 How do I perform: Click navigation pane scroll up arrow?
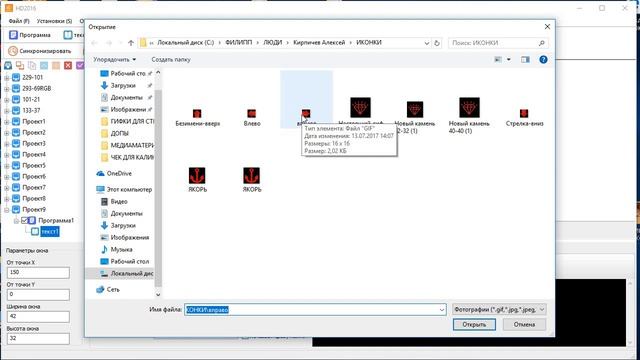(158, 73)
